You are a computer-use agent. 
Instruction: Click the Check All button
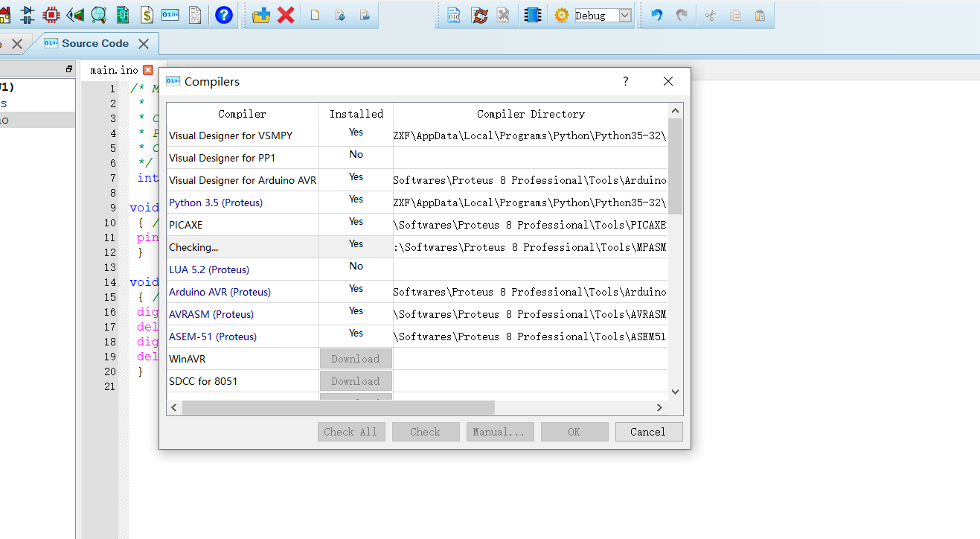coord(351,431)
